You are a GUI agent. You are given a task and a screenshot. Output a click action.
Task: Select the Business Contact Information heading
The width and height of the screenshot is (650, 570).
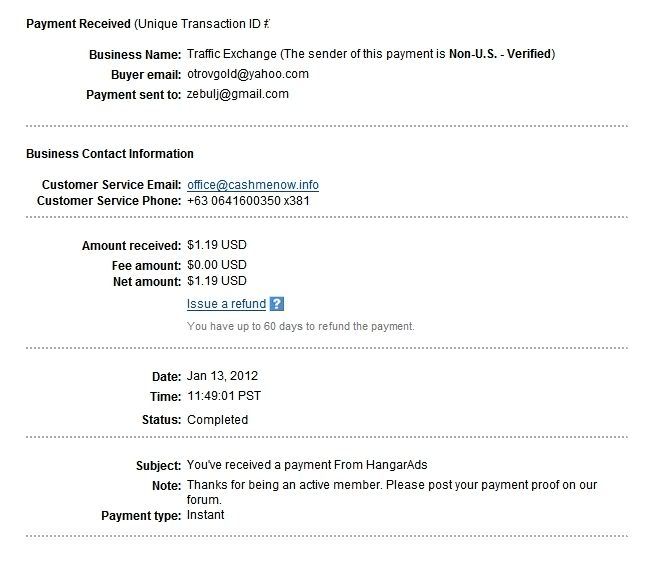[110, 154]
